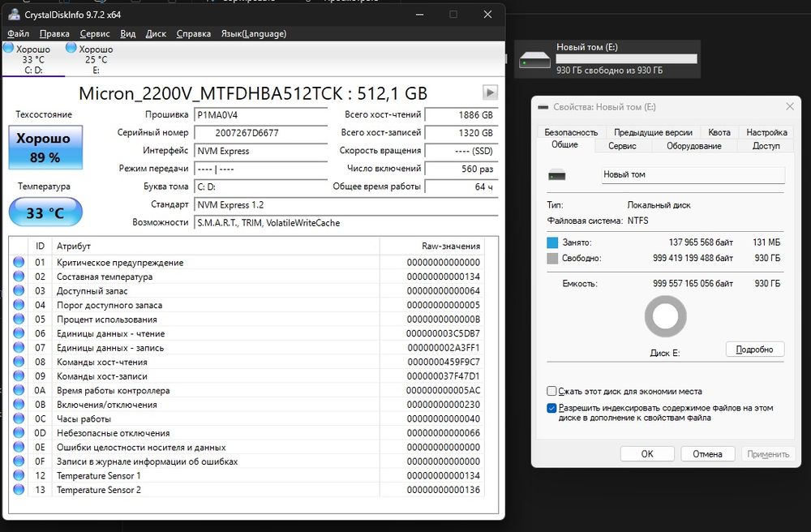
Task: Open the Правка menu
Action: click(x=54, y=33)
